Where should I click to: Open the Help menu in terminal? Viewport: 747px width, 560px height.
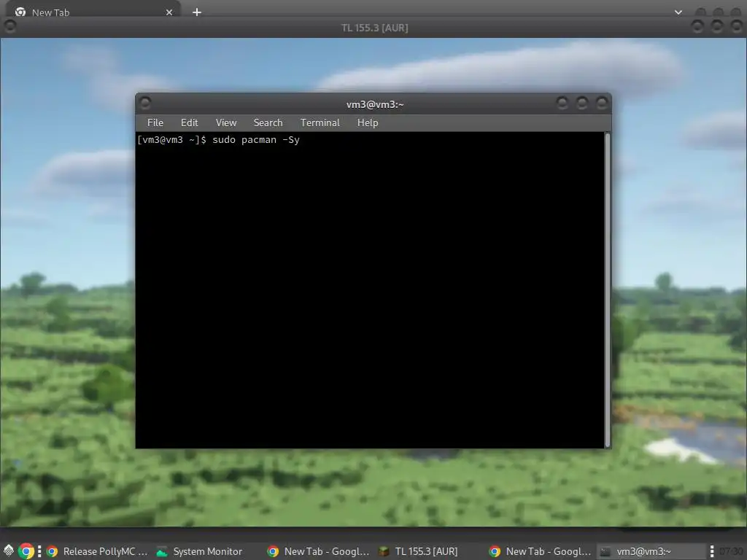(368, 122)
